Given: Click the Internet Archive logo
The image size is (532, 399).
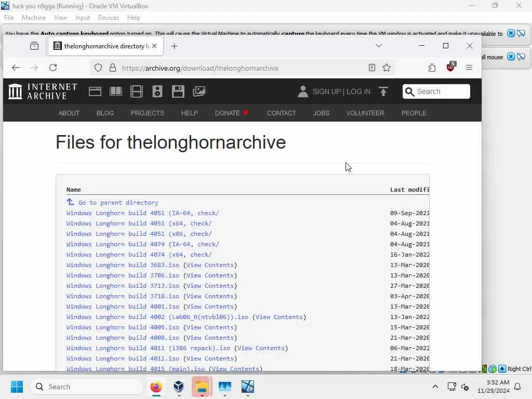Looking at the screenshot, I should click(43, 91).
